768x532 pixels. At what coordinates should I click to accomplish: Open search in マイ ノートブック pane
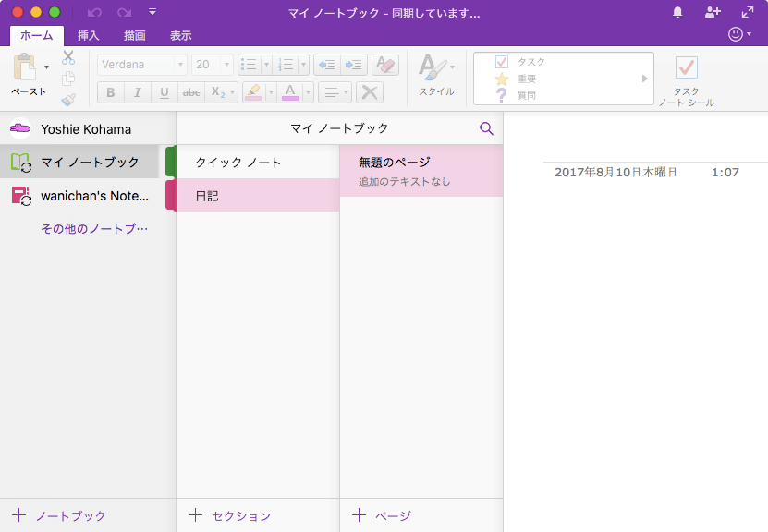pyautogui.click(x=487, y=128)
